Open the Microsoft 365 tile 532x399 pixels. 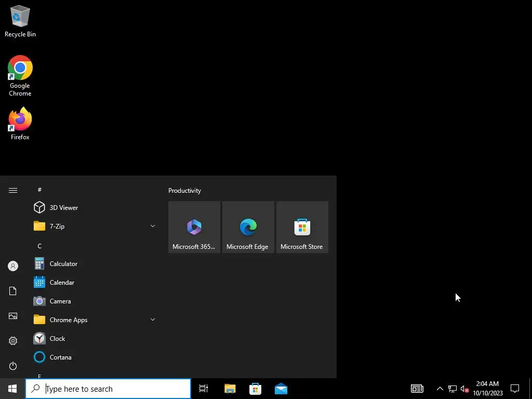(194, 227)
